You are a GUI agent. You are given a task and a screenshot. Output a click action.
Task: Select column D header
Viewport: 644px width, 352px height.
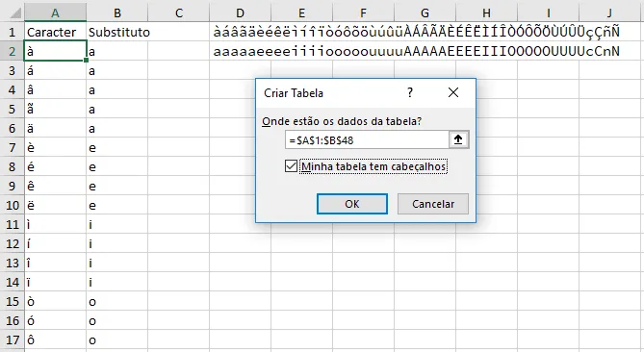(x=241, y=13)
